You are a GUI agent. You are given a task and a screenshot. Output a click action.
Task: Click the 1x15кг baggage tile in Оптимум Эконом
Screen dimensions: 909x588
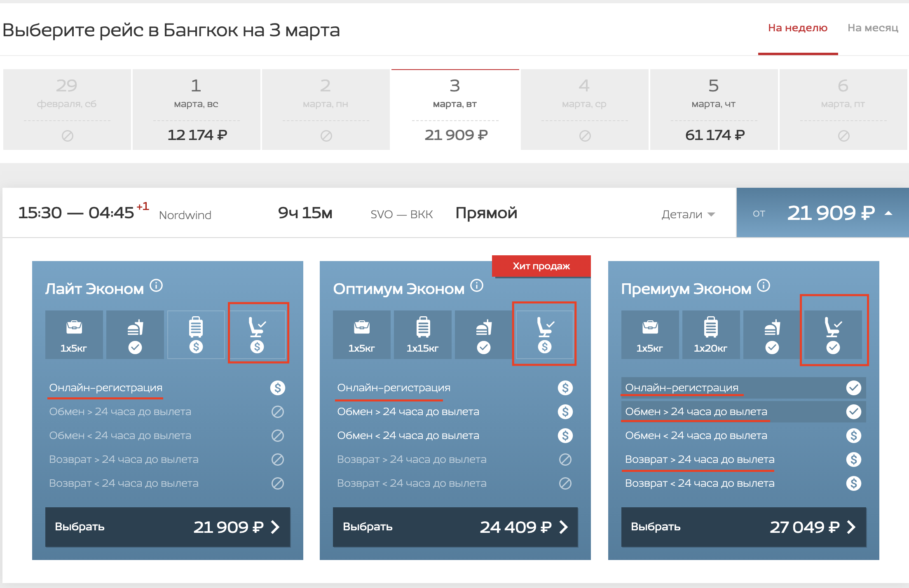[x=423, y=335]
